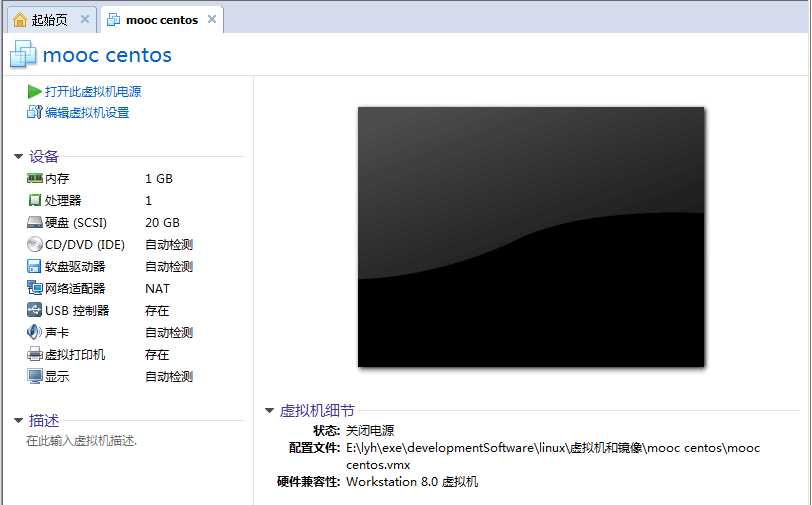Power on via 打开此虚拟机电源 link
Screen dimensions: 812x505
(x=93, y=92)
